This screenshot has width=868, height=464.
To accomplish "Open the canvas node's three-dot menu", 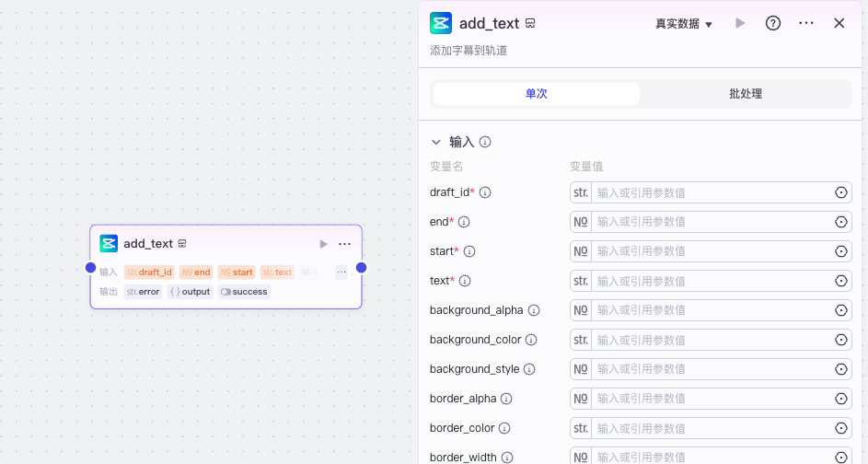I will pos(344,244).
